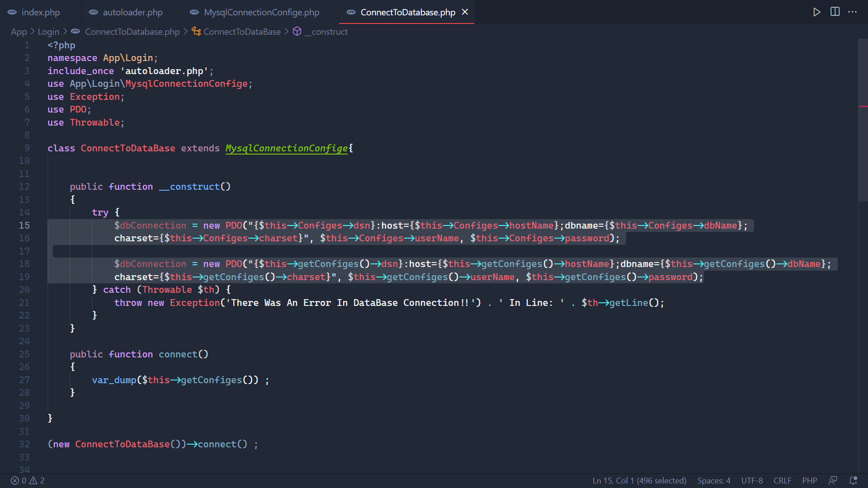Click the PHP icon on the ConnectToDatabase.php tab

(x=351, y=12)
